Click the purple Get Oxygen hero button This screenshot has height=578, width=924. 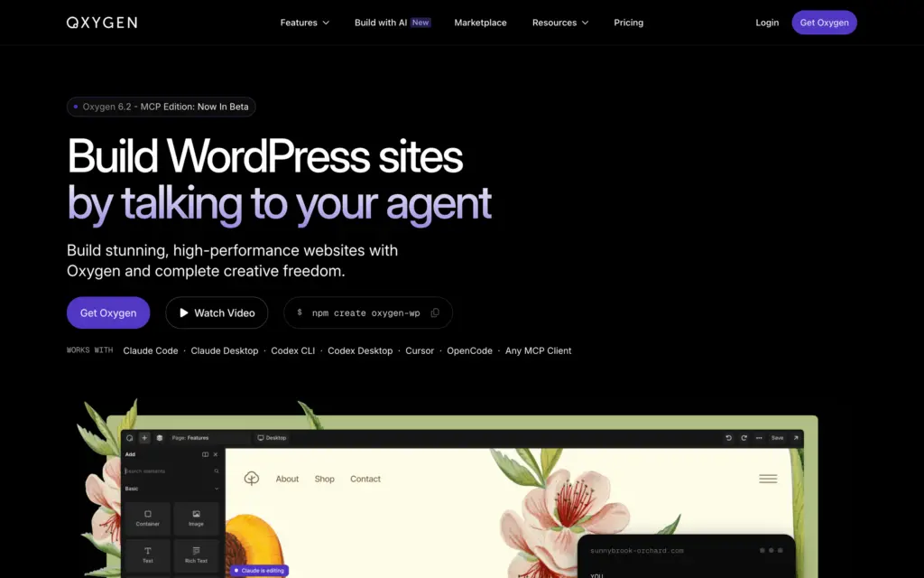click(108, 312)
